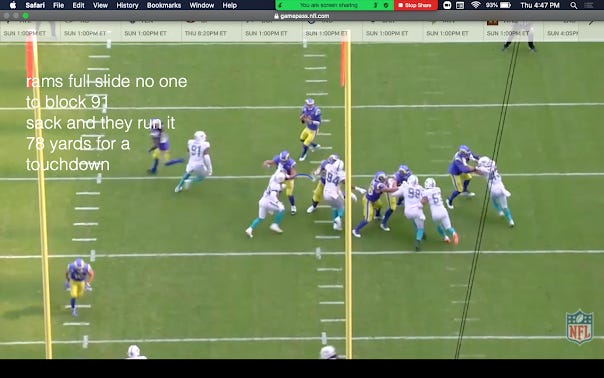Open the Apple menu
The height and width of the screenshot is (378, 604).
coord(13,5)
